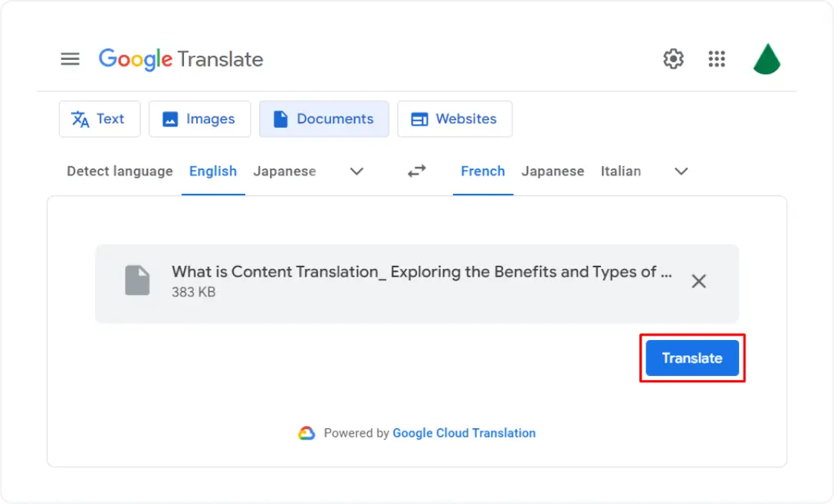Open the Translate settings gear
This screenshot has height=504, width=834.
coord(673,59)
